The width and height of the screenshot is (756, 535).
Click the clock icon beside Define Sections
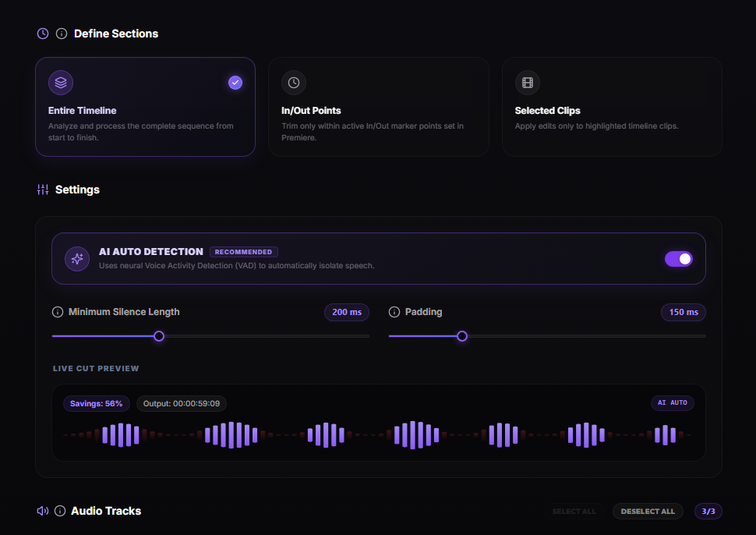click(43, 34)
